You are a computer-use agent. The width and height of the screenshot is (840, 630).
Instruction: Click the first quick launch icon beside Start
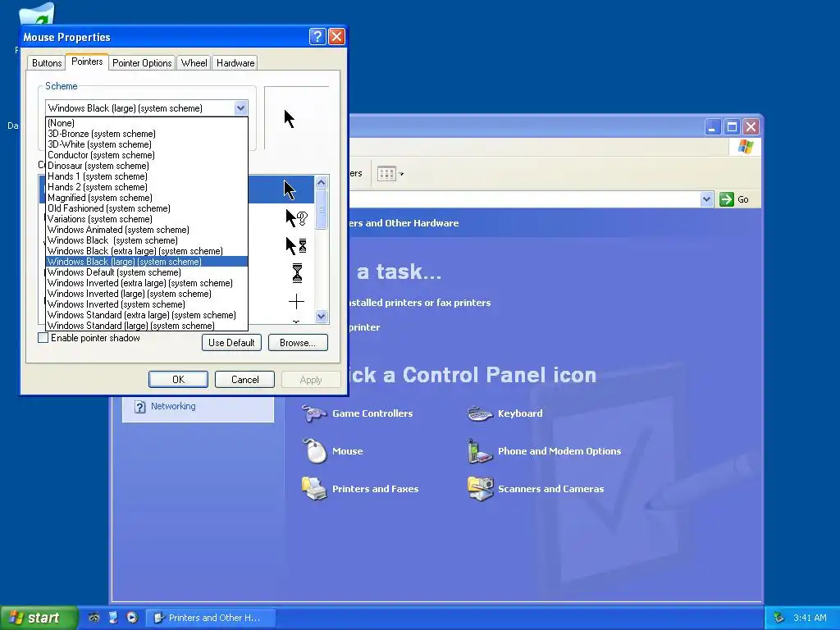[94, 617]
